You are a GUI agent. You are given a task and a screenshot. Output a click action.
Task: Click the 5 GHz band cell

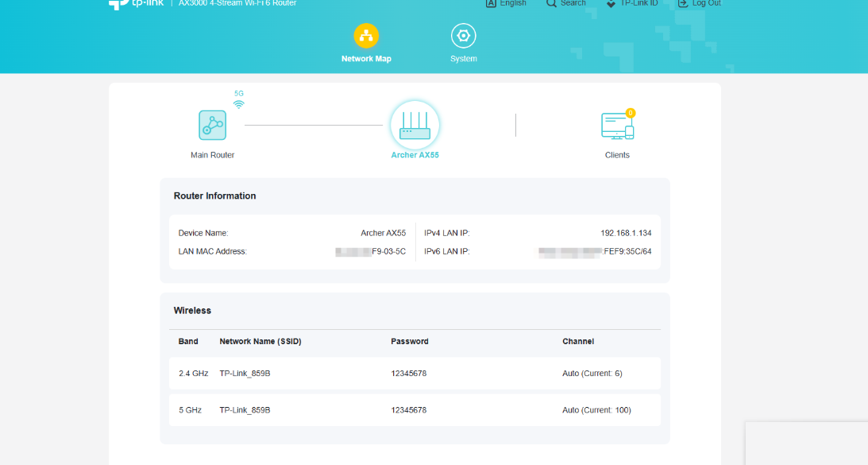point(190,410)
